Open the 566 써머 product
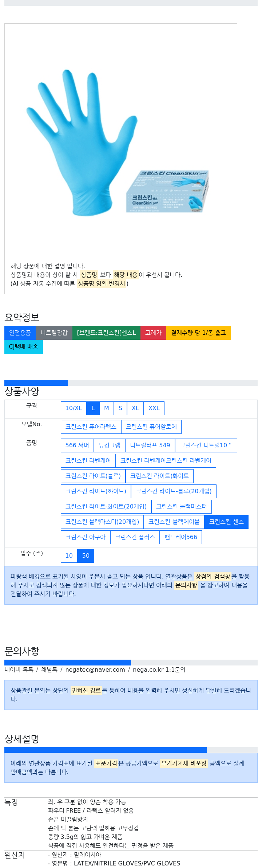This screenshot has height=868, width=262. [x=77, y=445]
